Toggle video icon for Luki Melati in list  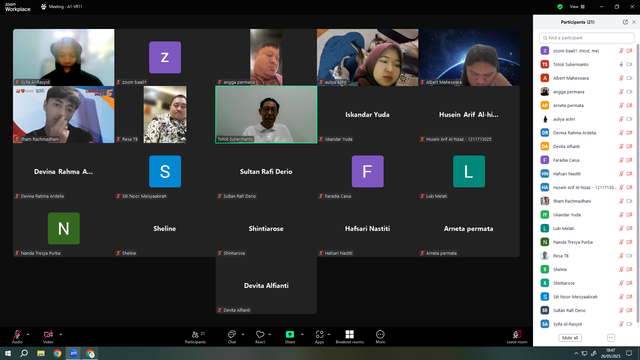pos(629,229)
